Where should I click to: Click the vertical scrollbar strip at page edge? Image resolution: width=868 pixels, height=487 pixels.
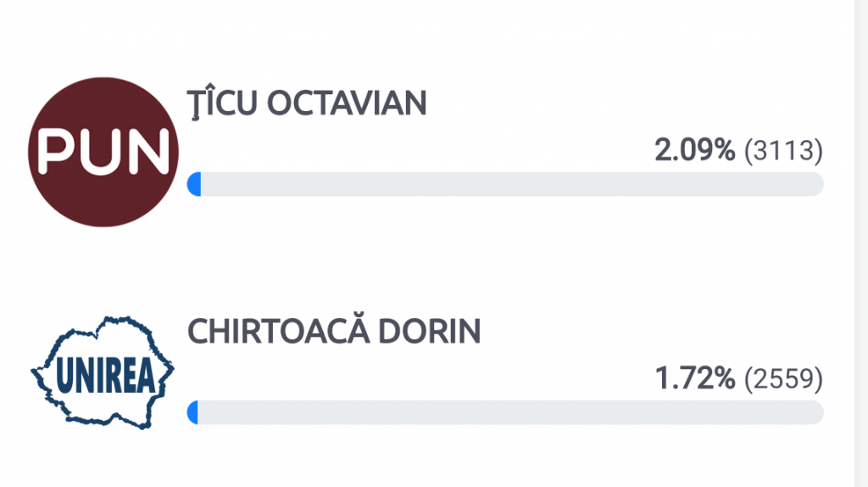coord(861,243)
